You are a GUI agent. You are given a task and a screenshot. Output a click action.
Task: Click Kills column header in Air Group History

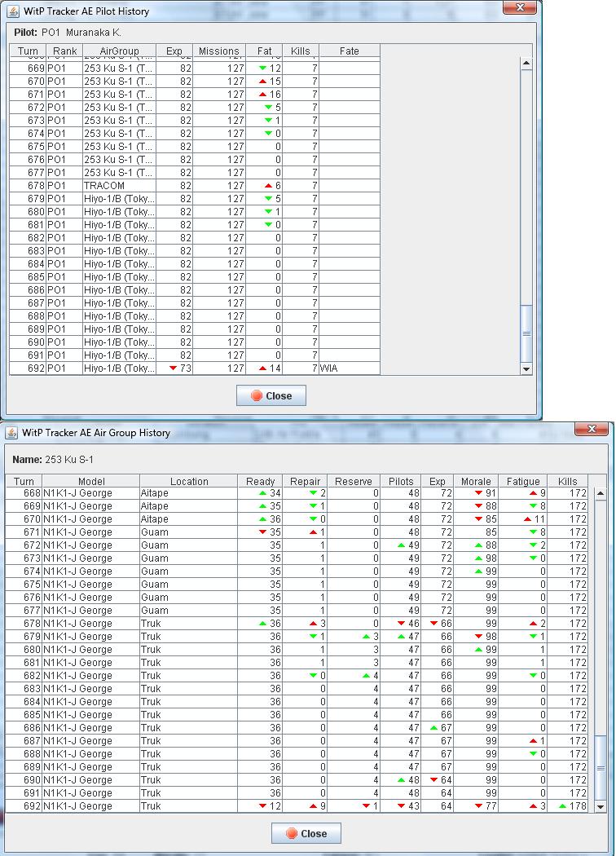coord(567,481)
